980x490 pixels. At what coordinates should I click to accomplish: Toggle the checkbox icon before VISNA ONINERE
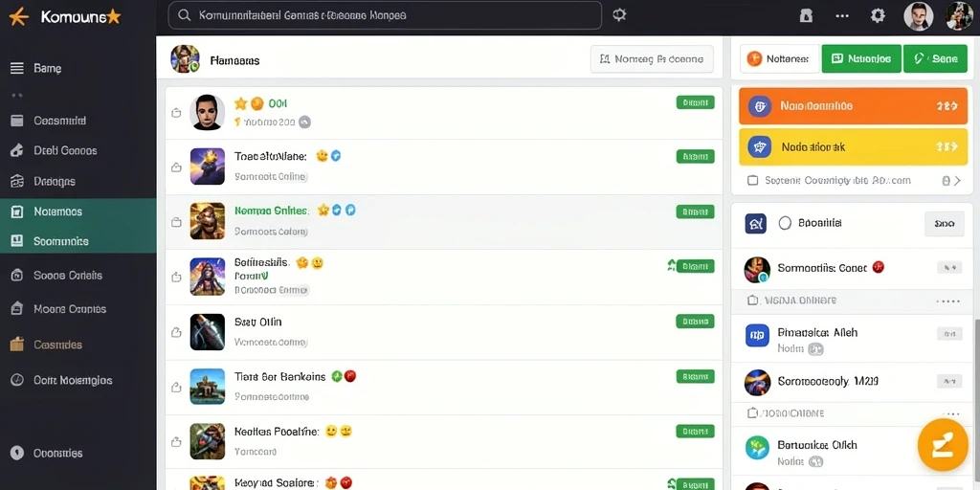(x=753, y=301)
